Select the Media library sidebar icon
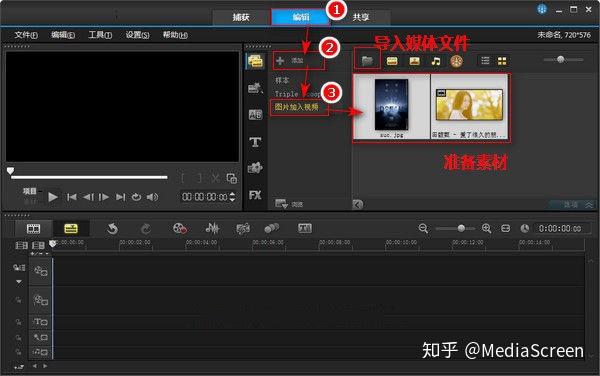The image size is (600, 376). pyautogui.click(x=255, y=62)
